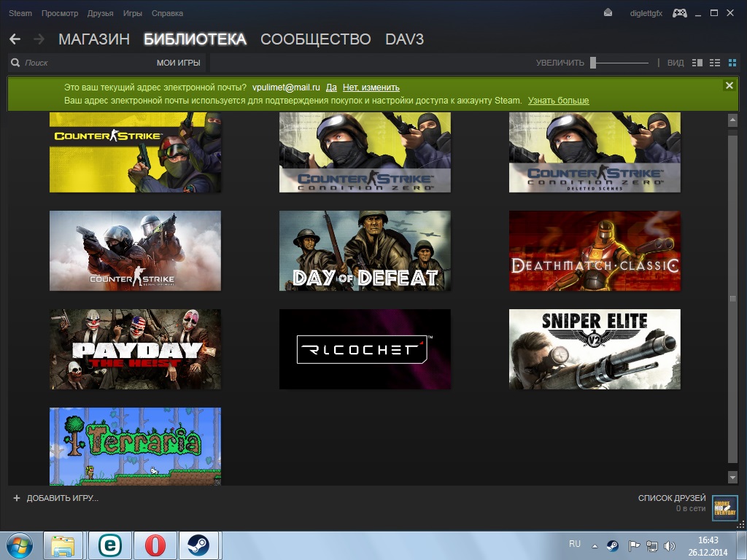Click the RU language indicator
Viewport: 747px width, 560px height.
pos(575,544)
